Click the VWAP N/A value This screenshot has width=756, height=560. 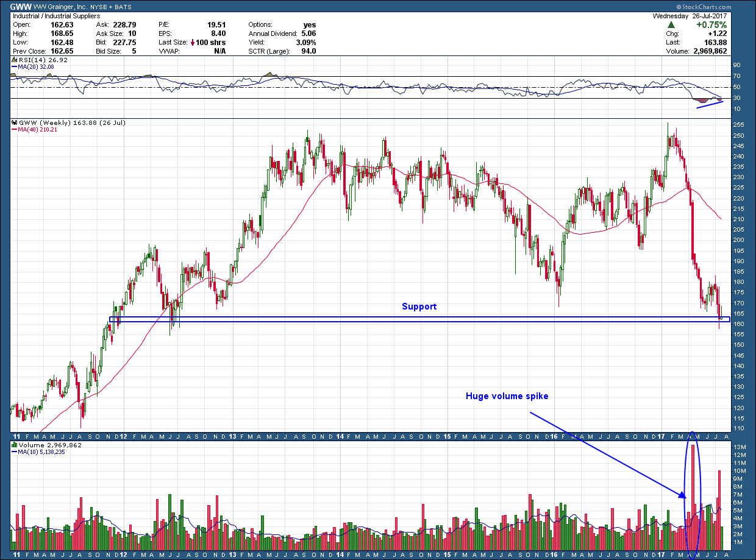tap(219, 51)
